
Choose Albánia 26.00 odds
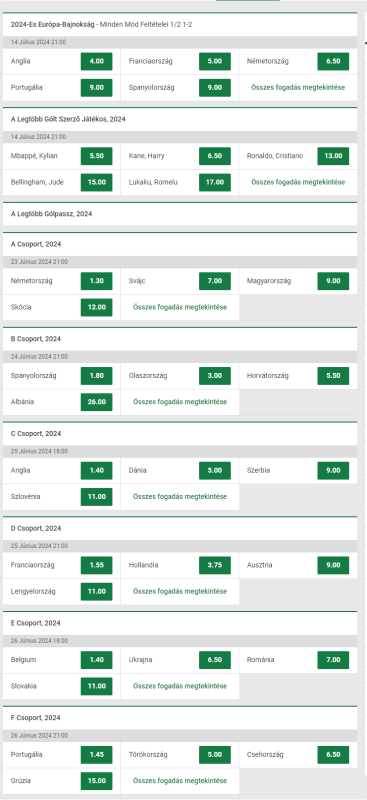click(96, 402)
